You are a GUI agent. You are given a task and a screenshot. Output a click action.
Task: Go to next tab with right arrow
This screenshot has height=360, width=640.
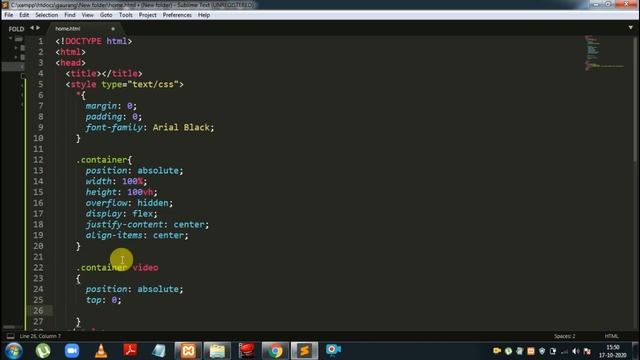pos(38,28)
